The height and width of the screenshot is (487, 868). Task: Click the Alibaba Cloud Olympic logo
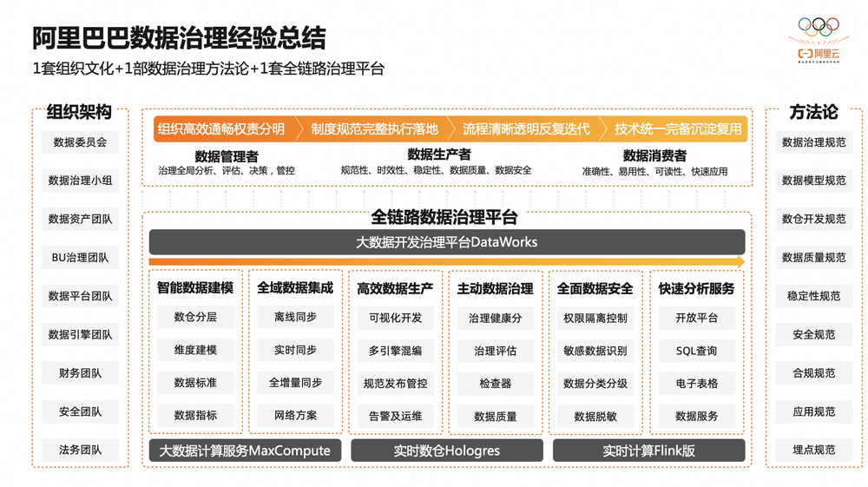819,40
